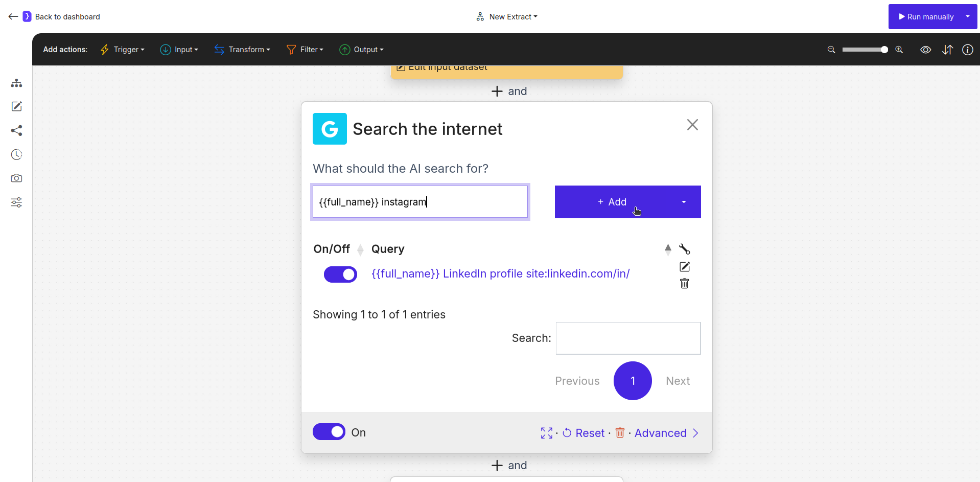Viewport: 980px width, 482px height.
Task: Toggle the eye preview icon in toolbar
Action: click(x=925, y=50)
